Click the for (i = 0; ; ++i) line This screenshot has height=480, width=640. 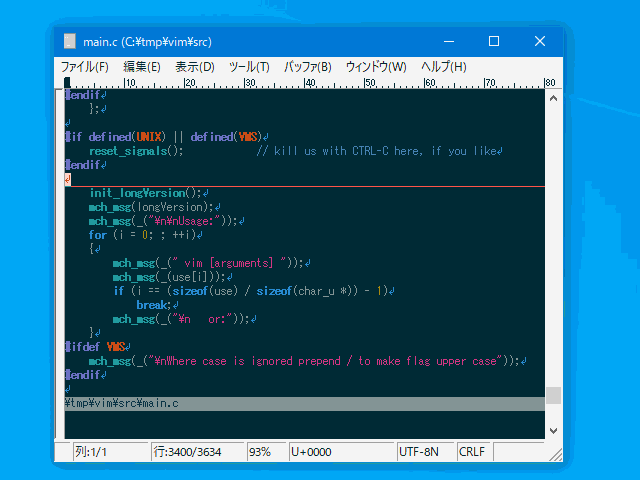[x=146, y=235]
